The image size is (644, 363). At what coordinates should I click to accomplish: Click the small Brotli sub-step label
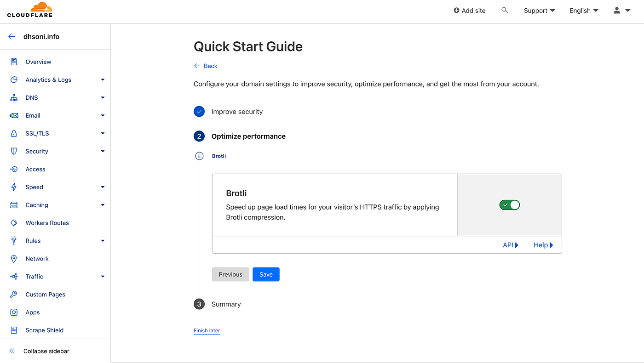point(219,156)
